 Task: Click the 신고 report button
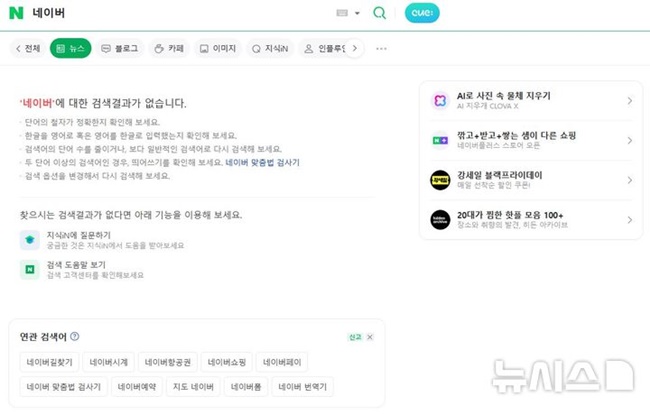[354, 337]
